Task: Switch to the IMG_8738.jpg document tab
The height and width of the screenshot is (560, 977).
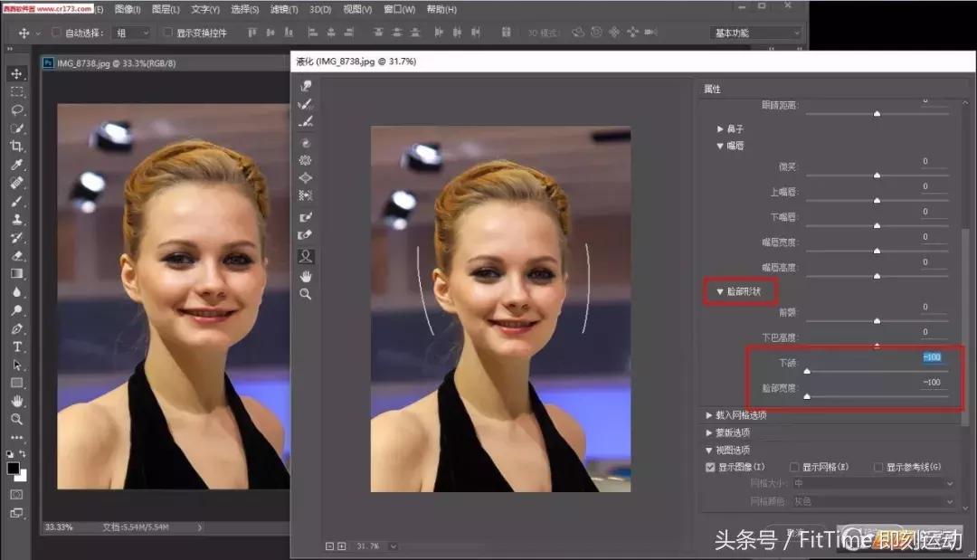Action: click(116, 63)
